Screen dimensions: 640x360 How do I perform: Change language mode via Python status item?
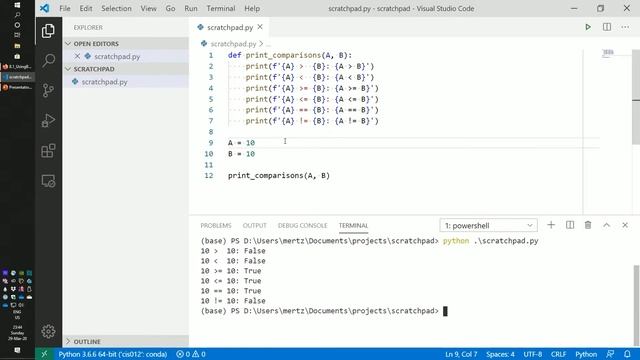click(x=586, y=354)
